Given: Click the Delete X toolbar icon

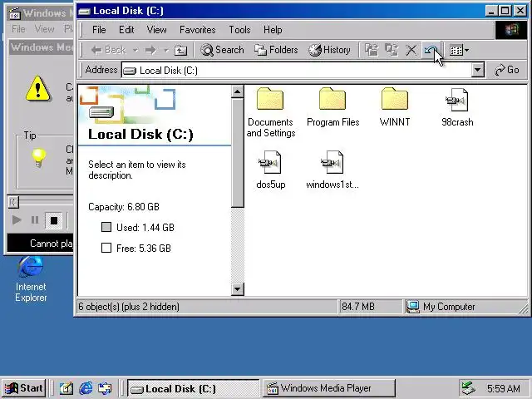Looking at the screenshot, I should point(411,50).
